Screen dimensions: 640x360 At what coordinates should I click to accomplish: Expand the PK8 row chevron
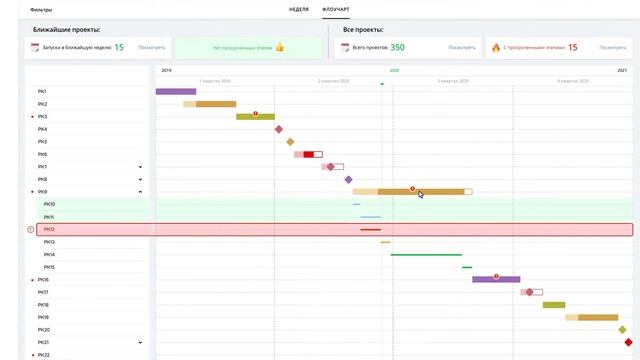coord(140,180)
